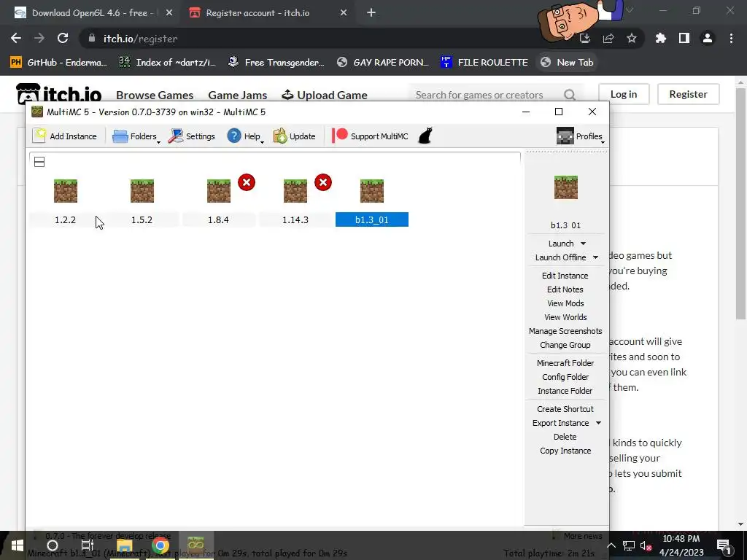Open the Launch Offline dropdown arrow
This screenshot has height=560, width=747.
coord(595,257)
